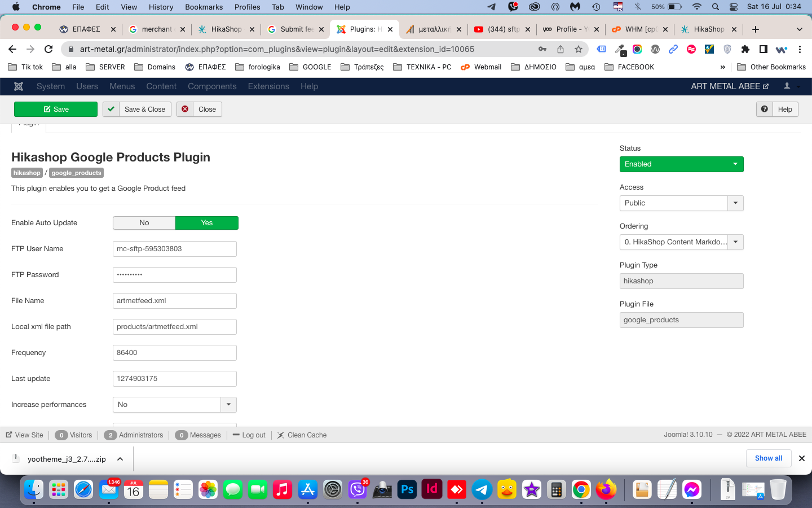Open the Joomla Content menu
The height and width of the screenshot is (508, 812).
(161, 86)
